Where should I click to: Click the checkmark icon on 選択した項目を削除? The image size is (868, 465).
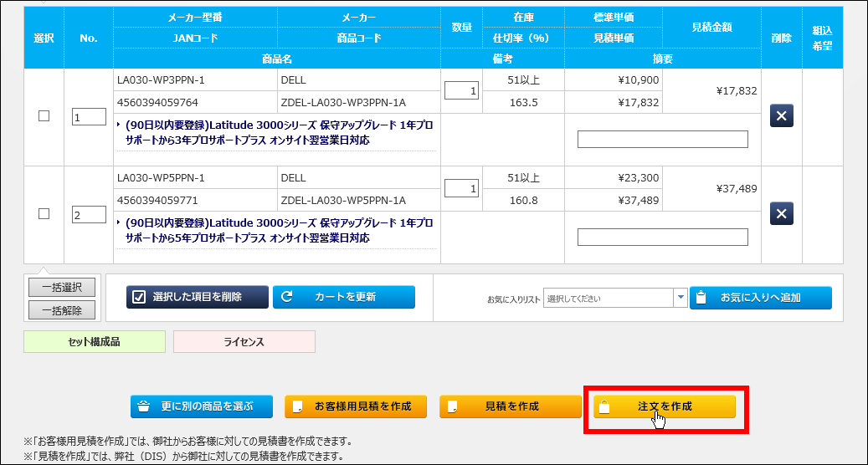(139, 297)
